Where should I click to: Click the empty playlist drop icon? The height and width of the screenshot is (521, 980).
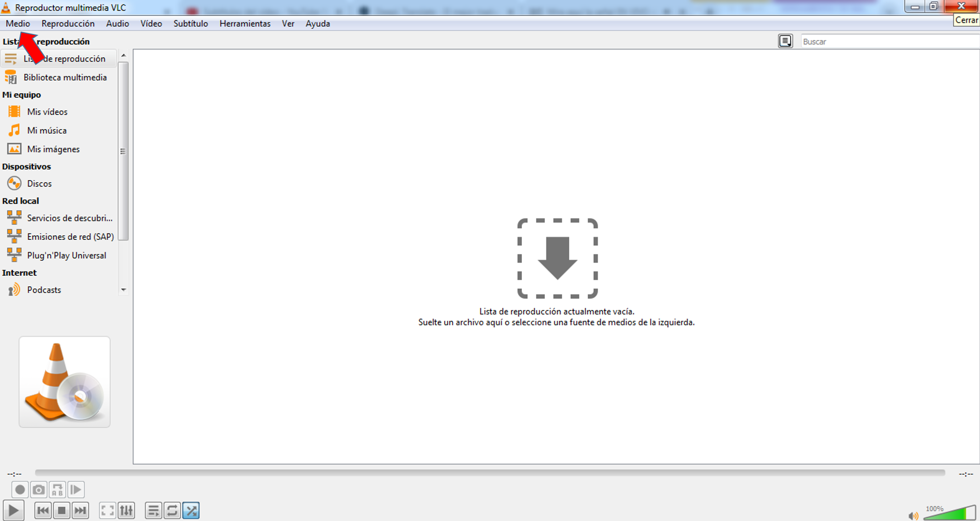point(557,258)
